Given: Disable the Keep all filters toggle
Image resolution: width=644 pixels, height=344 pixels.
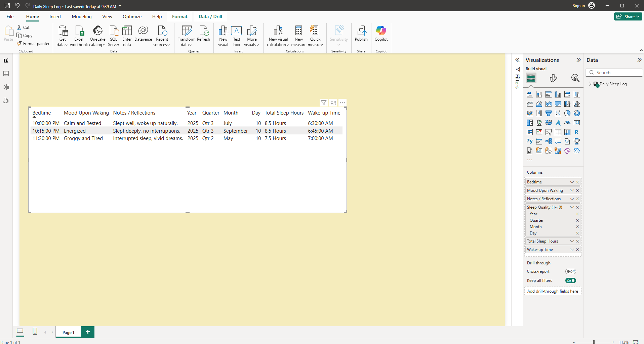Looking at the screenshot, I should point(570,281).
